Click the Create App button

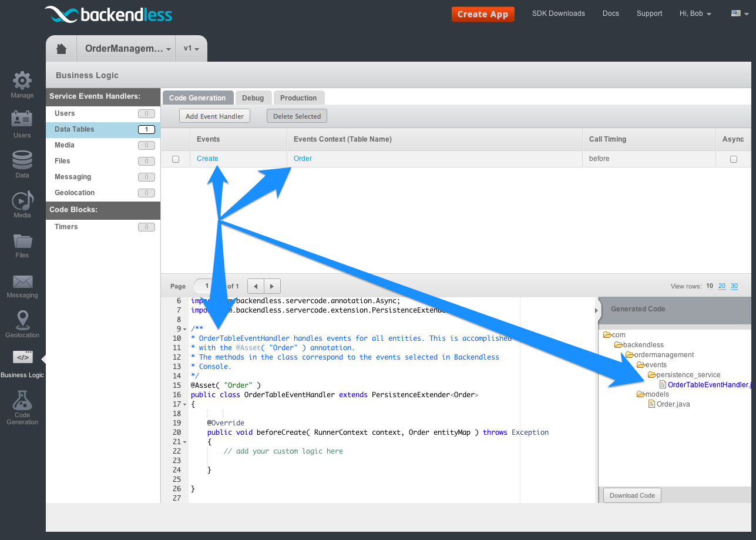pyautogui.click(x=483, y=14)
